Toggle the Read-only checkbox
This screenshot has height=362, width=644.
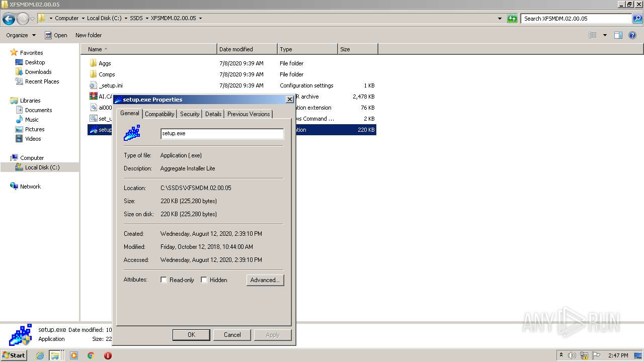(164, 280)
